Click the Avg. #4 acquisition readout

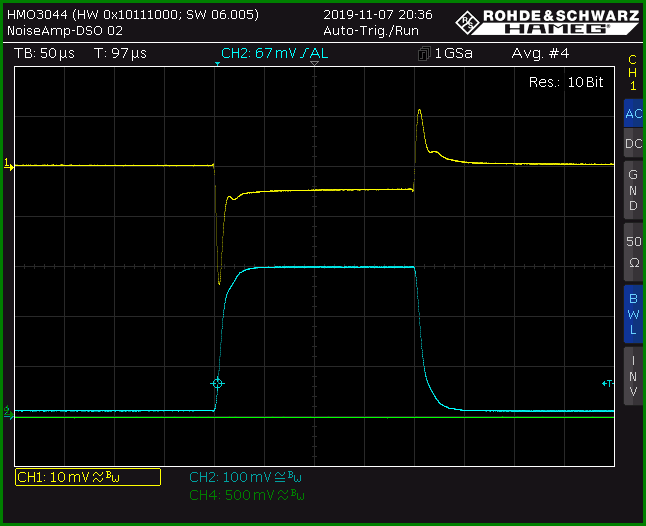tap(540, 53)
